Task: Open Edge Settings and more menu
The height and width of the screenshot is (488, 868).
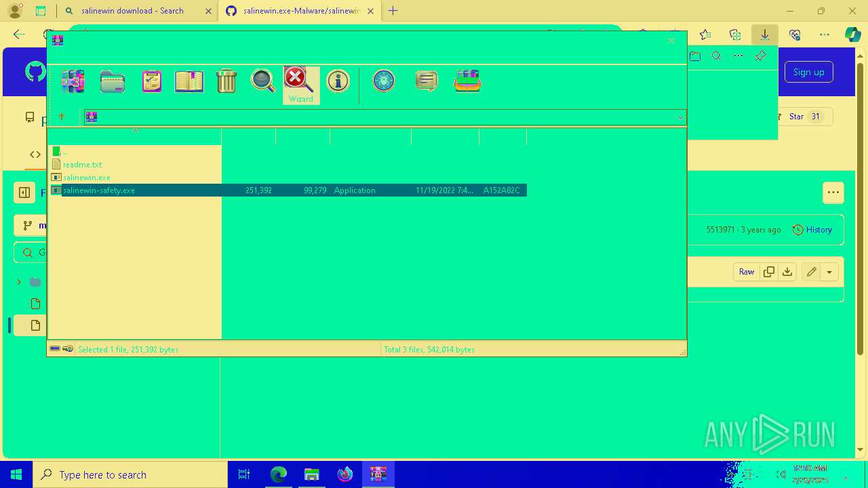Action: pyautogui.click(x=825, y=35)
